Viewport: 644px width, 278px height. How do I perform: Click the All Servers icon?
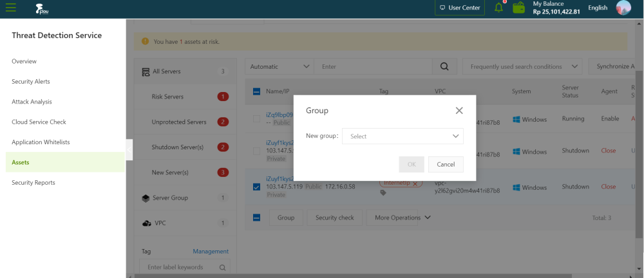click(x=146, y=72)
